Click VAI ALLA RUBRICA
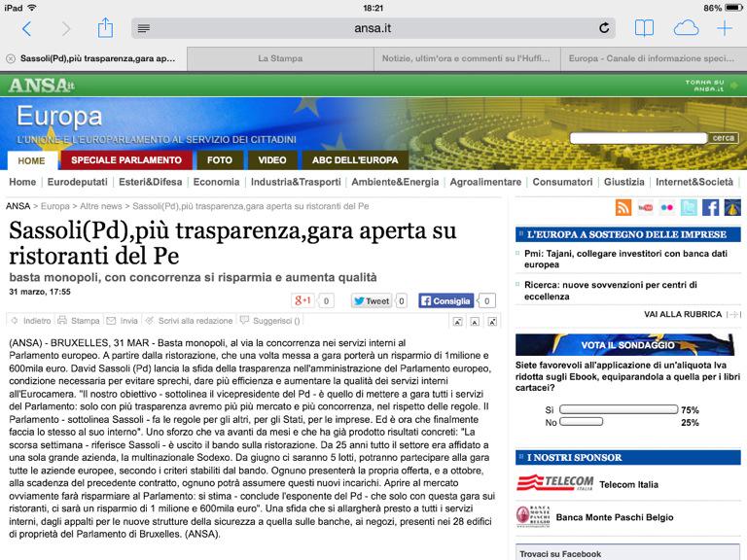Image resolution: width=747 pixels, height=560 pixels. click(683, 314)
